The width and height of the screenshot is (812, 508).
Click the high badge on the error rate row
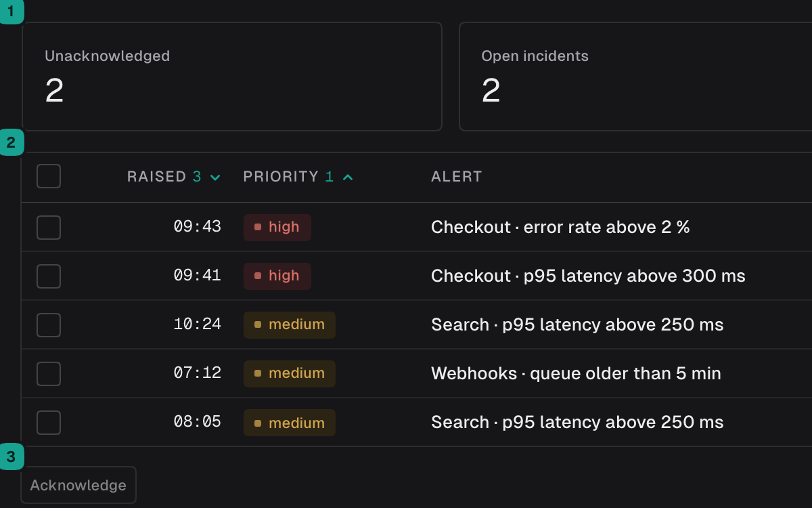277,228
